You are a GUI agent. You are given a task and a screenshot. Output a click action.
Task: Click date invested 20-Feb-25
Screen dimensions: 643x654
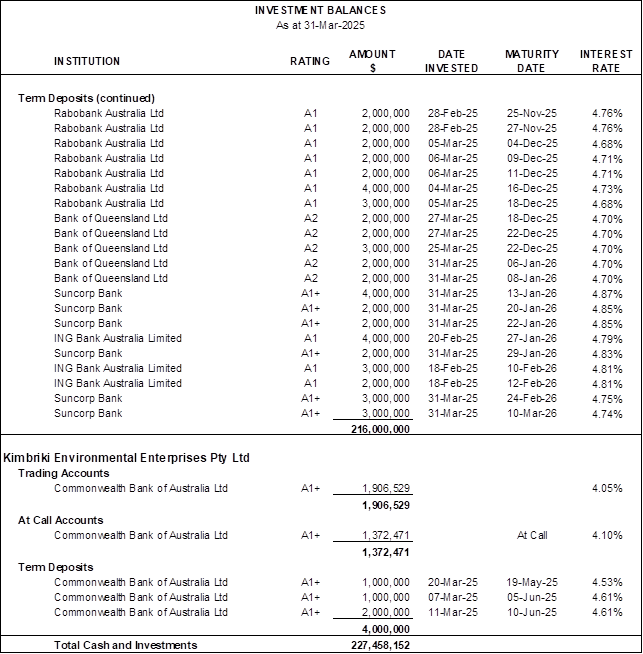click(452, 339)
